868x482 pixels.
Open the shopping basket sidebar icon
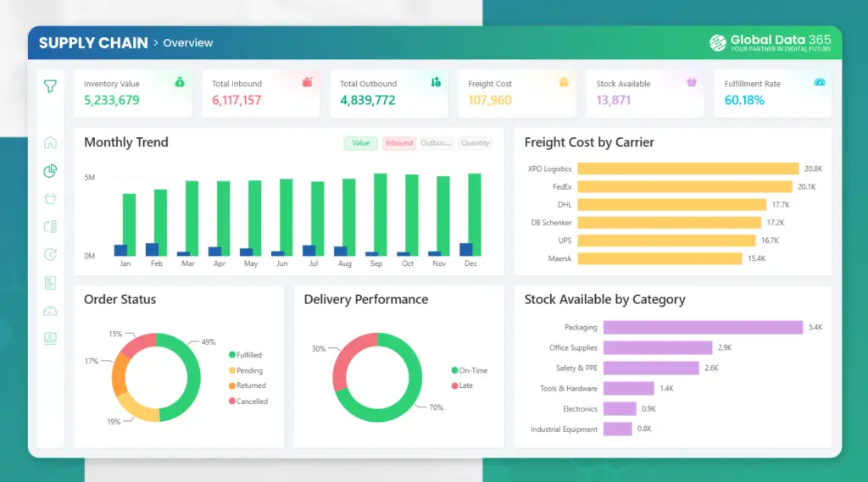pos(50,199)
